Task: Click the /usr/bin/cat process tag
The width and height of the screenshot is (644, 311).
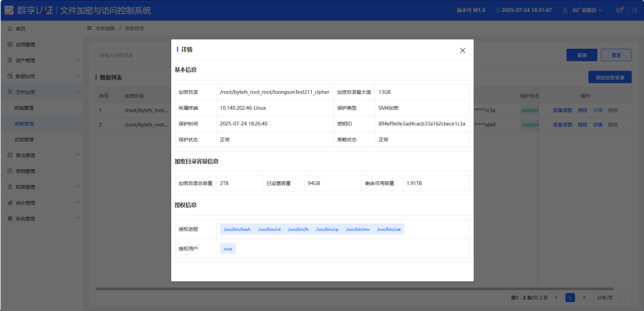Action: click(x=389, y=229)
